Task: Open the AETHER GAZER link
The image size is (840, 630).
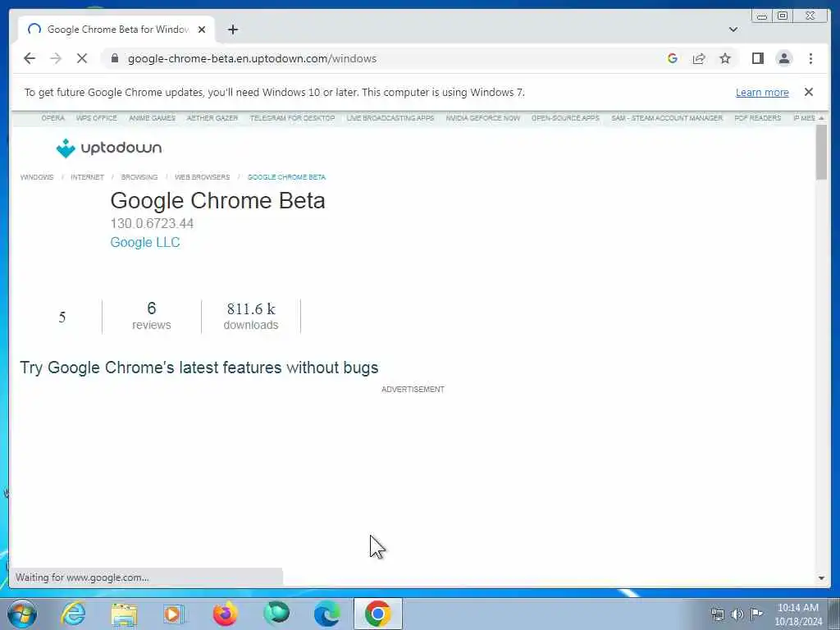Action: (212, 118)
